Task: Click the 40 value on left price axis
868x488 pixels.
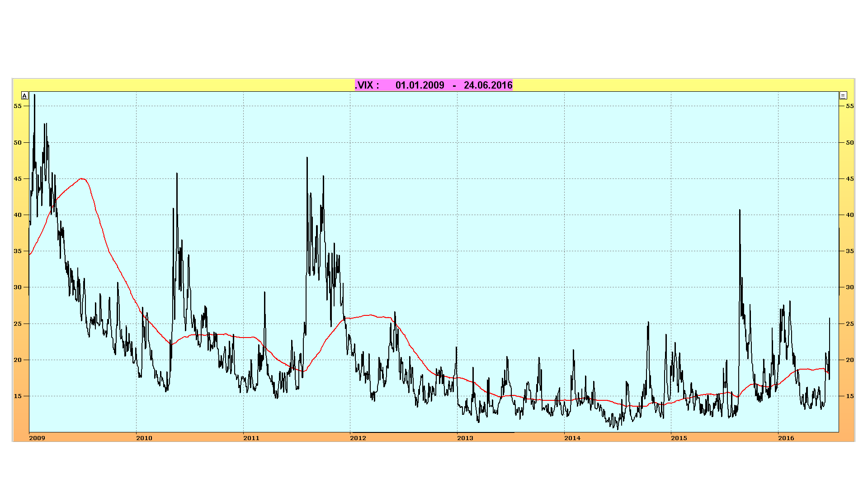Action: [18, 215]
